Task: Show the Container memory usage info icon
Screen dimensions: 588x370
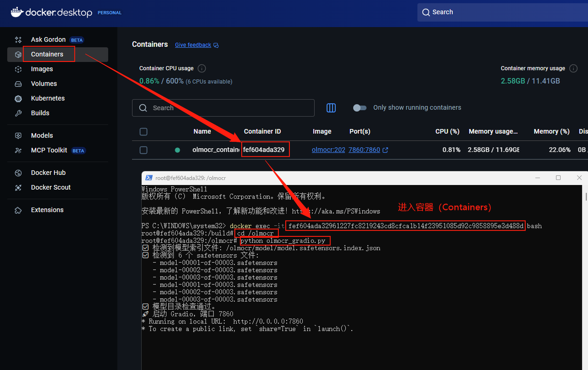Action: point(573,68)
